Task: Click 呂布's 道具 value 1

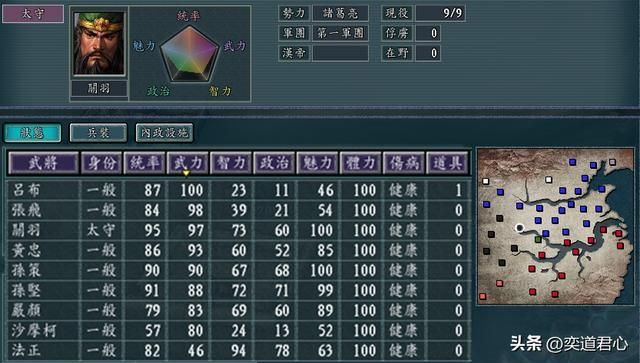Action: (x=458, y=190)
